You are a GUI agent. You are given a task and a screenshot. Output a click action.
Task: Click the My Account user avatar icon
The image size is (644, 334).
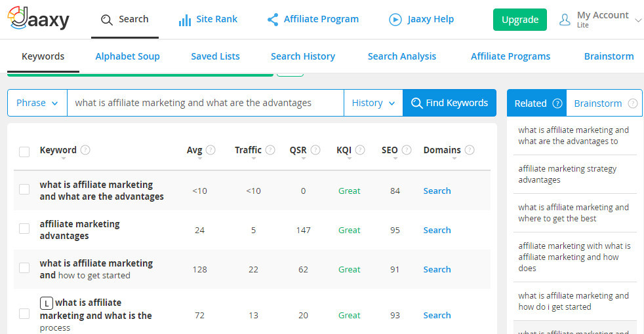click(565, 19)
